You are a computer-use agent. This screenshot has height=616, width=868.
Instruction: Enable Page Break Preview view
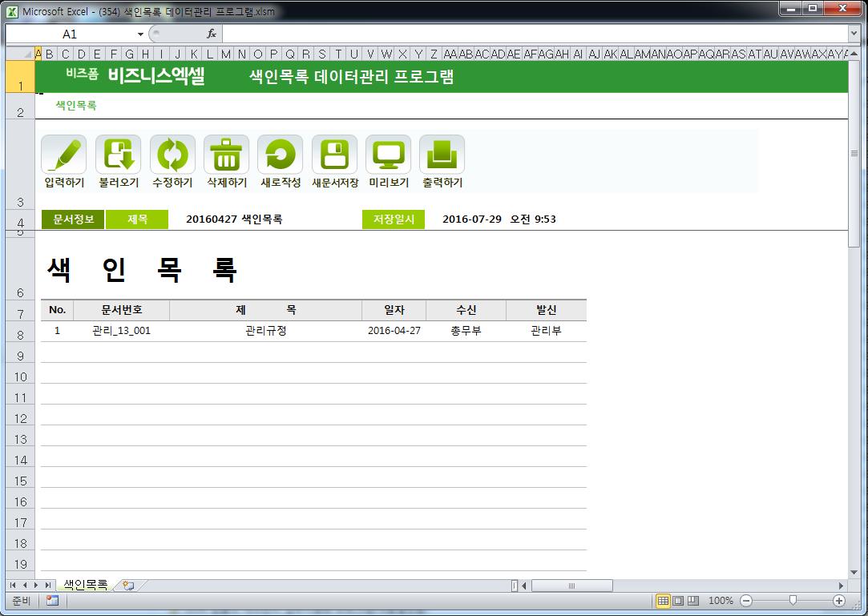pos(692,601)
